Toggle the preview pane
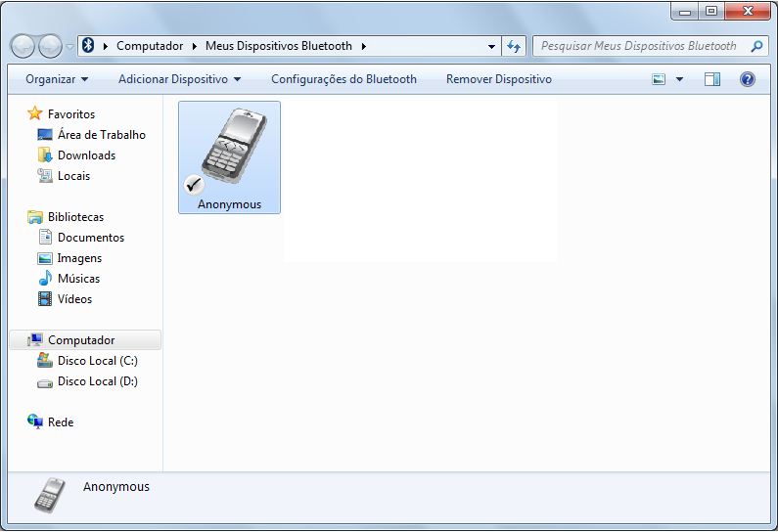This screenshot has height=532, width=778. click(712, 79)
